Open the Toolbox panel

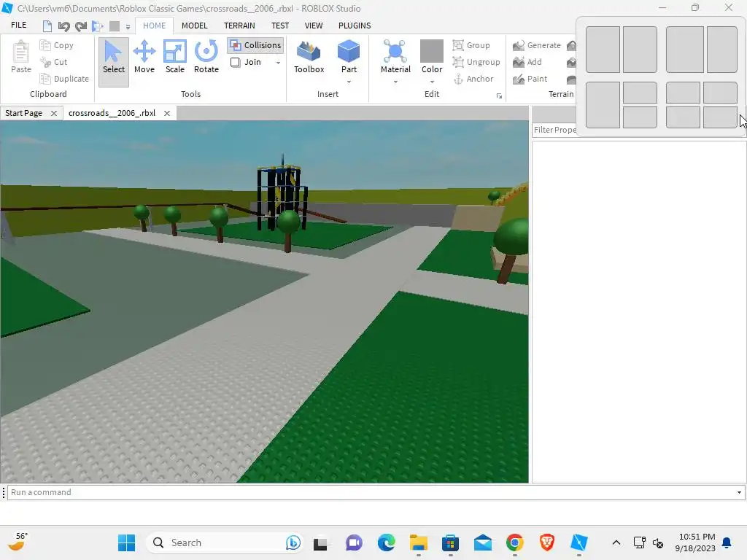point(309,57)
